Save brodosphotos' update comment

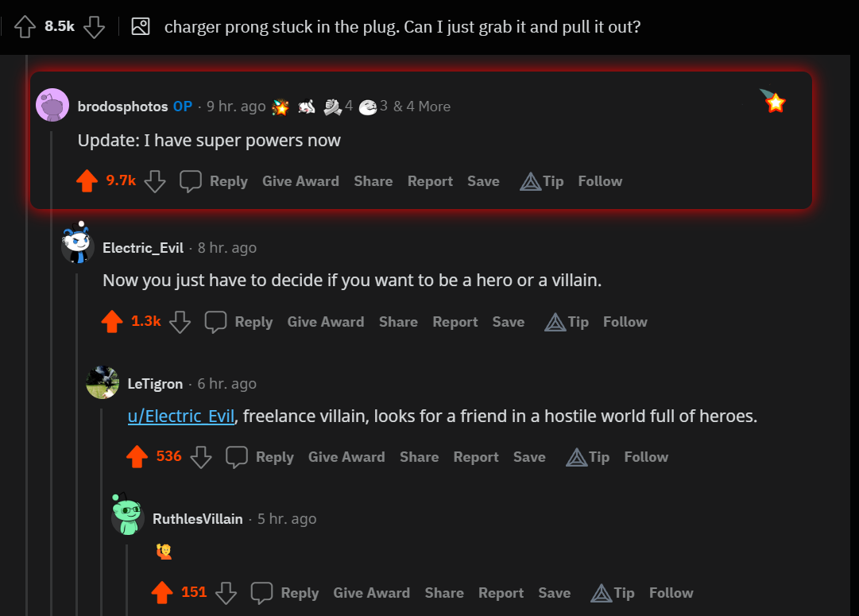coord(483,180)
